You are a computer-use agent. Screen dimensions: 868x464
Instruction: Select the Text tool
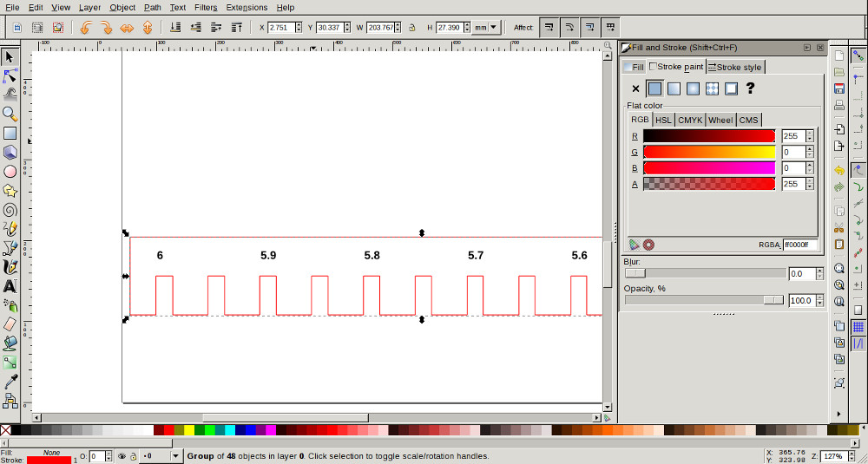pos(10,286)
